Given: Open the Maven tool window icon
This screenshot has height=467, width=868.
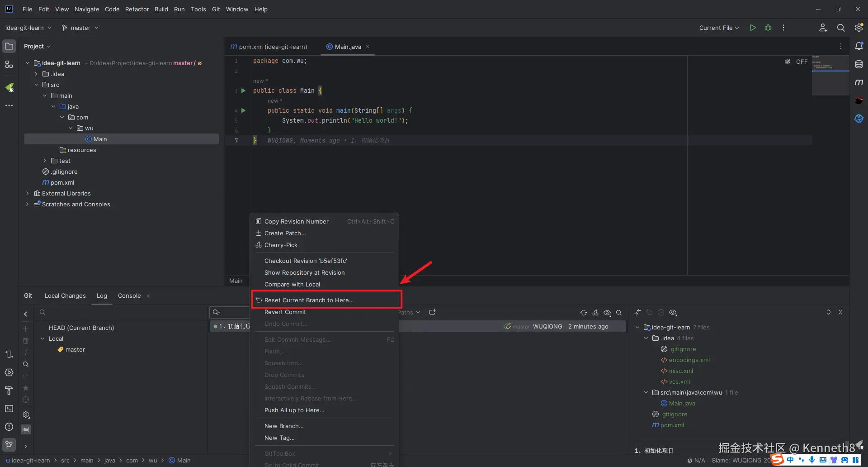Looking at the screenshot, I should (859, 82).
